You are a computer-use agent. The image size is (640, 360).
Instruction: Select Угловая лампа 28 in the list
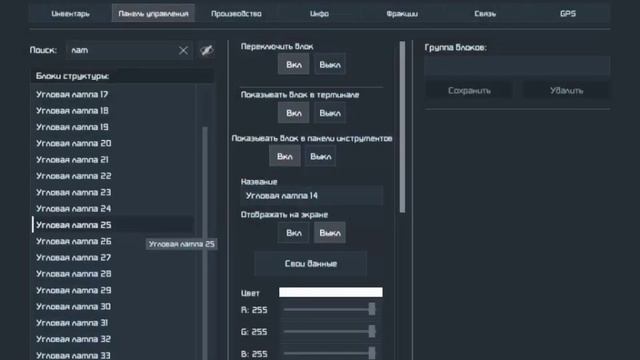pos(113,274)
